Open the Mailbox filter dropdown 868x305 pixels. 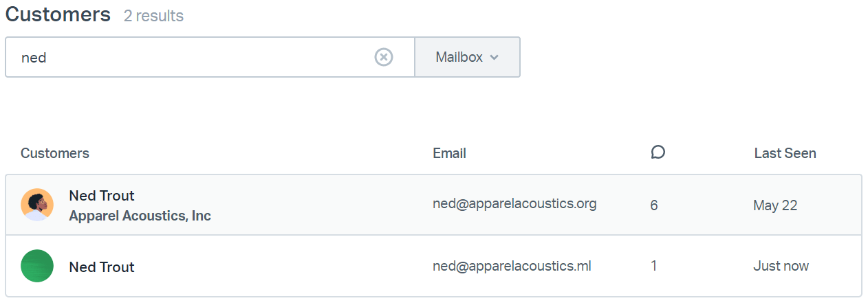click(x=467, y=57)
